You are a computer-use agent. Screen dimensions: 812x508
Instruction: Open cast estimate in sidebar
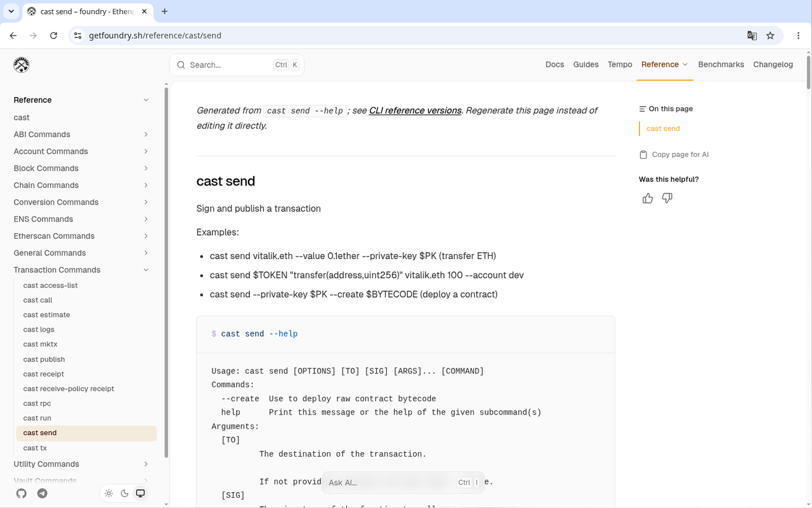click(46, 315)
